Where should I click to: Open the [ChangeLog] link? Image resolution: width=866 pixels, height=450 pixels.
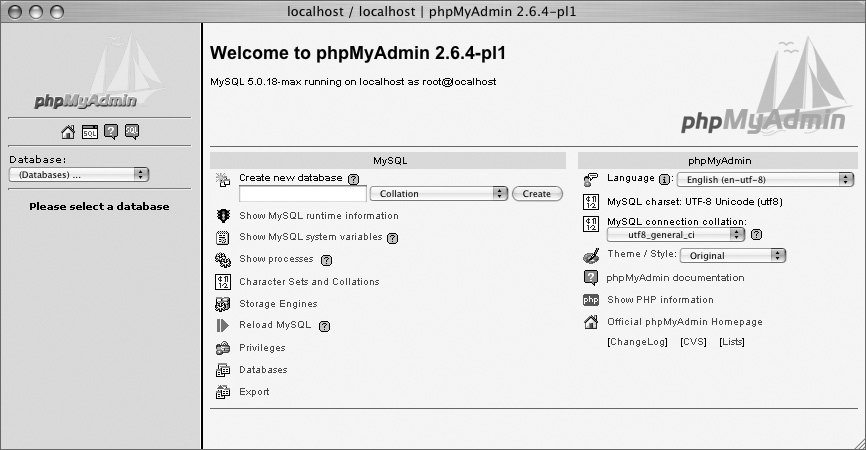pos(637,342)
